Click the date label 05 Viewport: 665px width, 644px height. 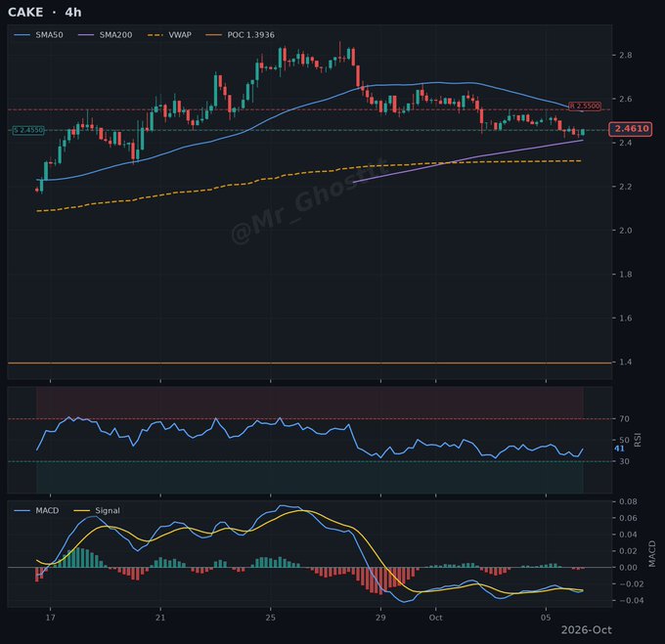click(x=546, y=618)
